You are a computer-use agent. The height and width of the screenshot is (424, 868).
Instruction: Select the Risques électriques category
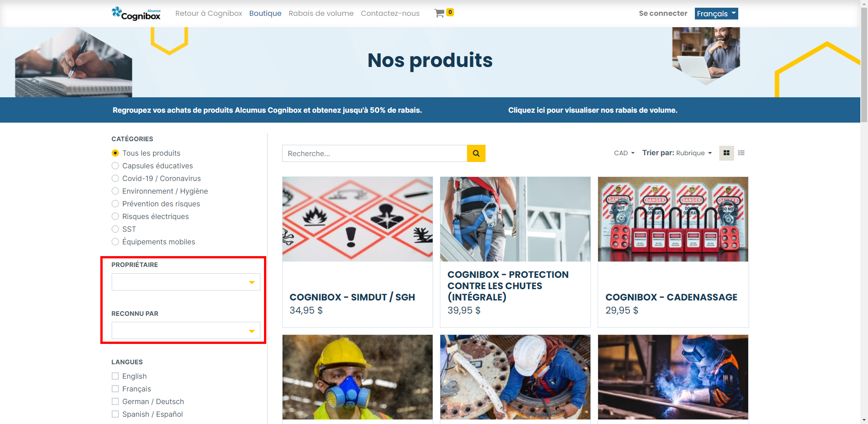(115, 216)
